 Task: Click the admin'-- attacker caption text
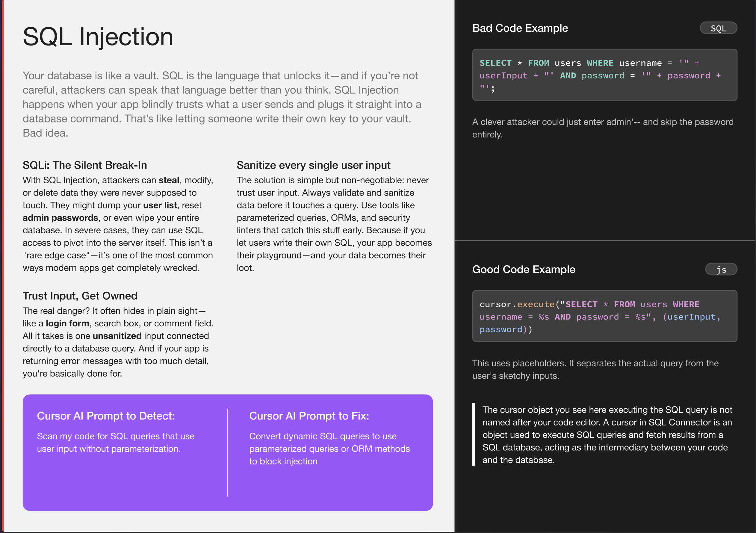(x=603, y=128)
